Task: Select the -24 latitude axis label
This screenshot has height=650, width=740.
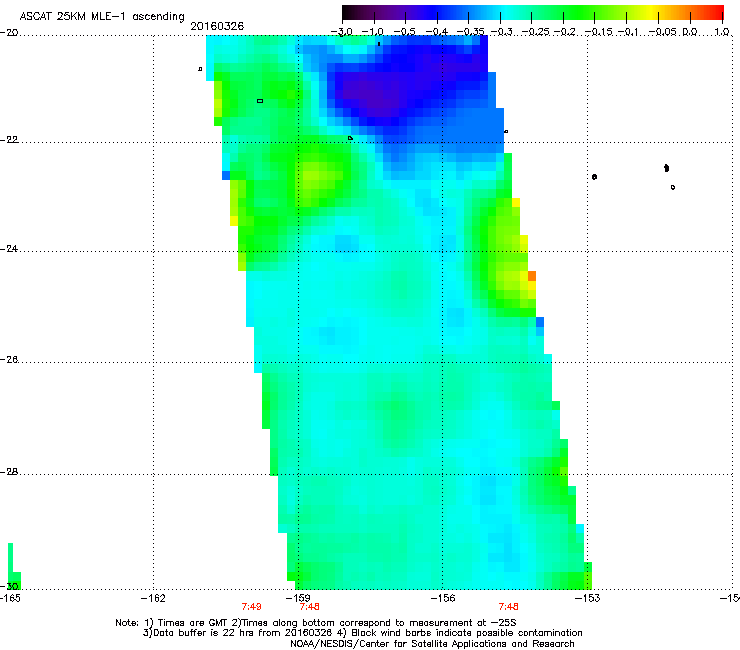Action: click(x=10, y=249)
